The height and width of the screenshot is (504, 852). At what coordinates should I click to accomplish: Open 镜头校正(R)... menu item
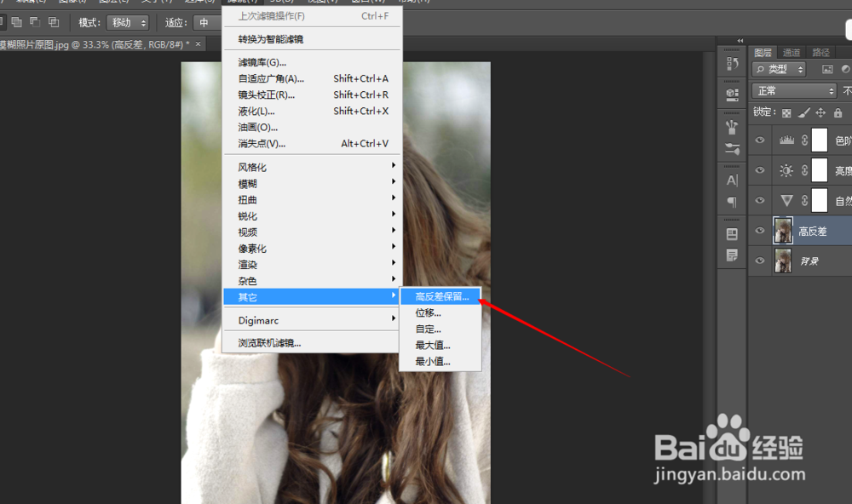point(313,95)
